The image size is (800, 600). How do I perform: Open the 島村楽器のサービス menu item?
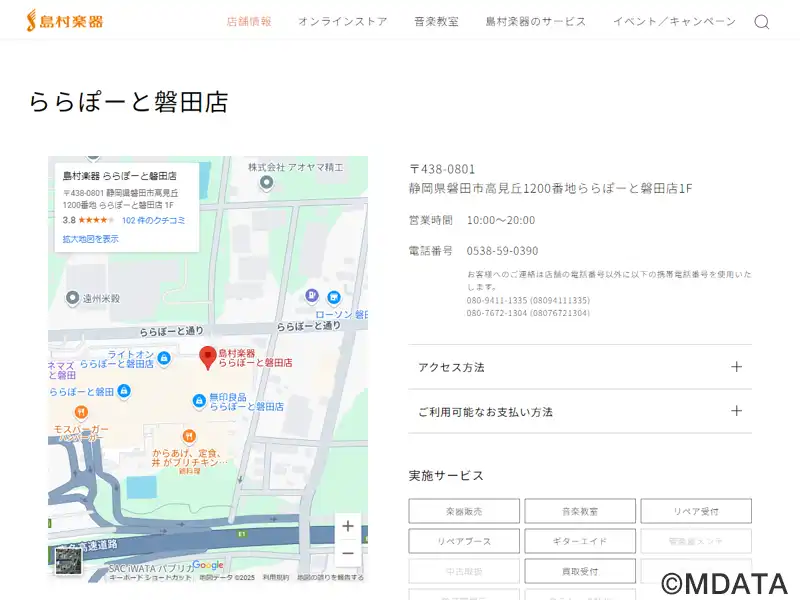click(x=536, y=21)
